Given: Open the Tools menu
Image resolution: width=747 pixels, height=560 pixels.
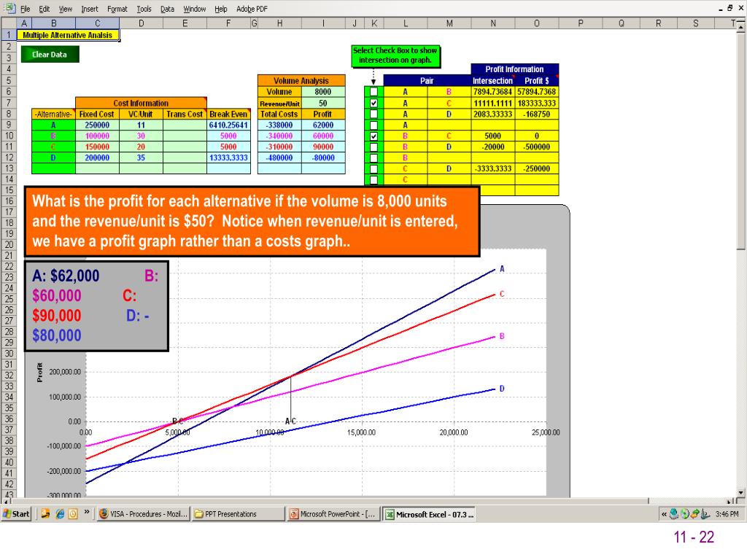Looking at the screenshot, I should (x=144, y=9).
